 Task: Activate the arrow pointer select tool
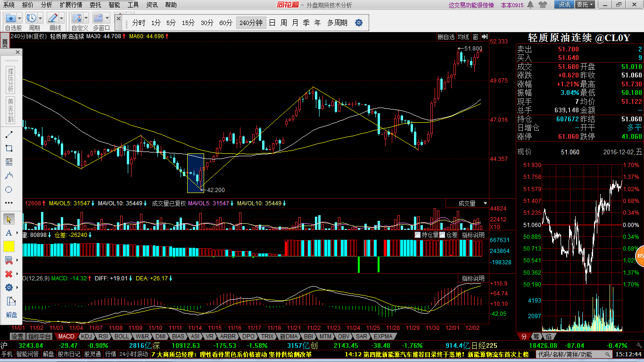pyautogui.click(x=8, y=219)
